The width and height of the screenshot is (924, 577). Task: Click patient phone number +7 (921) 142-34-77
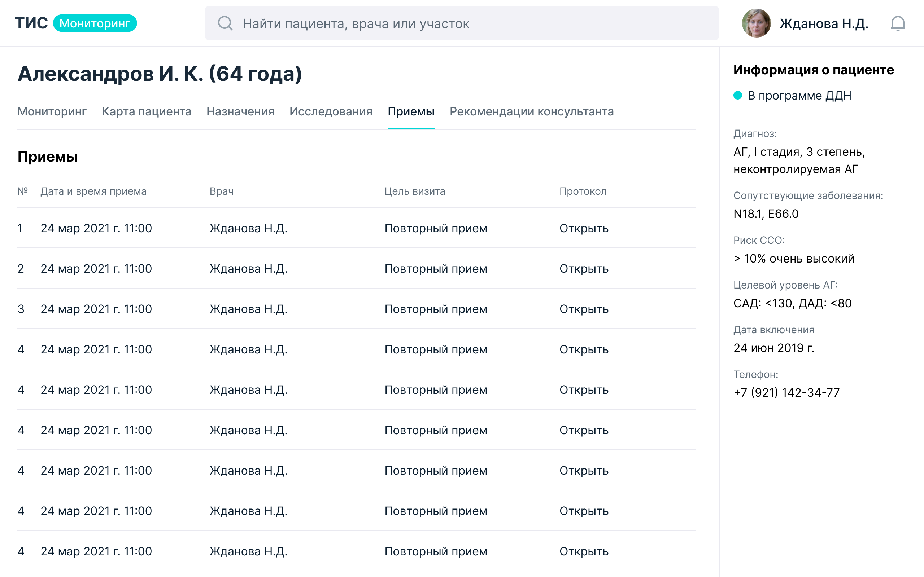tap(786, 392)
